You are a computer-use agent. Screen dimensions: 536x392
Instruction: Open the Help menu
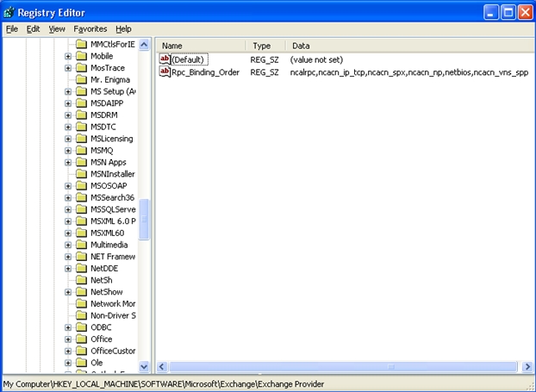click(123, 29)
